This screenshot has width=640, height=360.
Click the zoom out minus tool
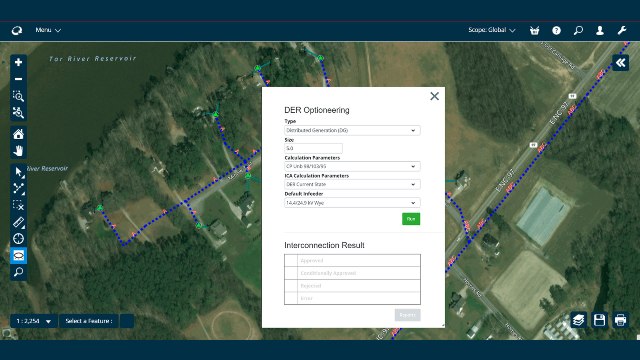coord(18,79)
